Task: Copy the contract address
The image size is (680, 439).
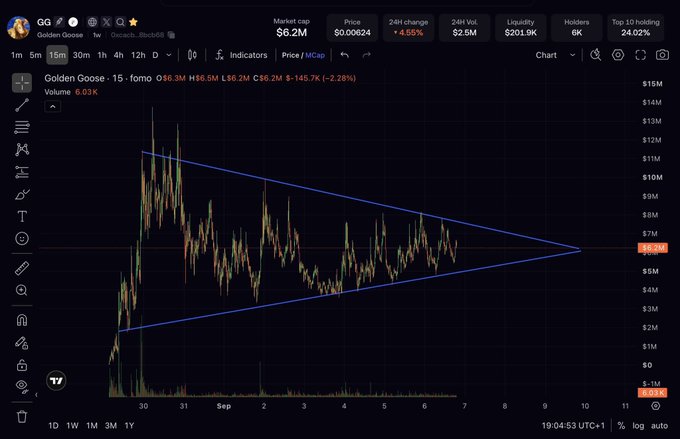Action: (171, 35)
